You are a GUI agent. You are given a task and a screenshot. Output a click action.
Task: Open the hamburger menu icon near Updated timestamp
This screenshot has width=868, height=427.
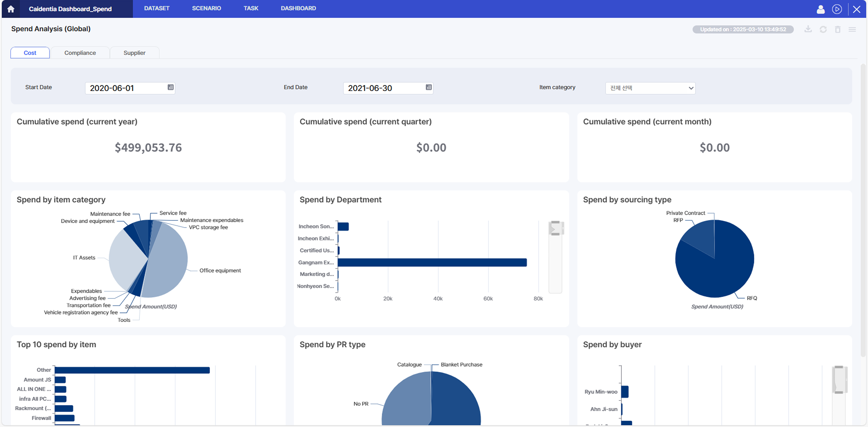[x=852, y=29]
